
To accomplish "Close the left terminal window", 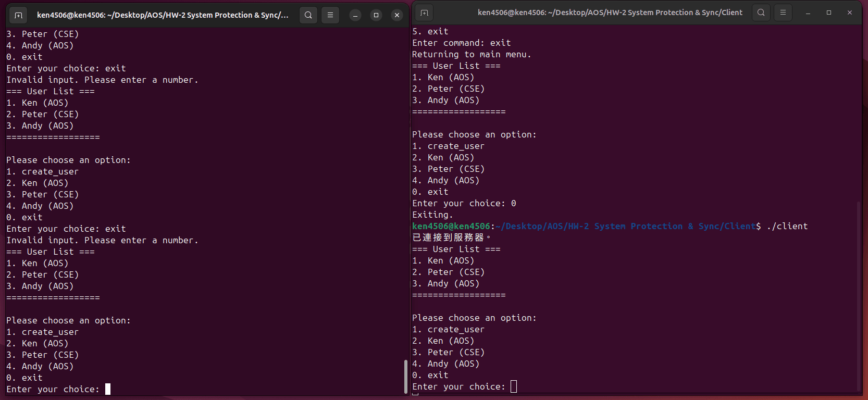I will click(397, 15).
